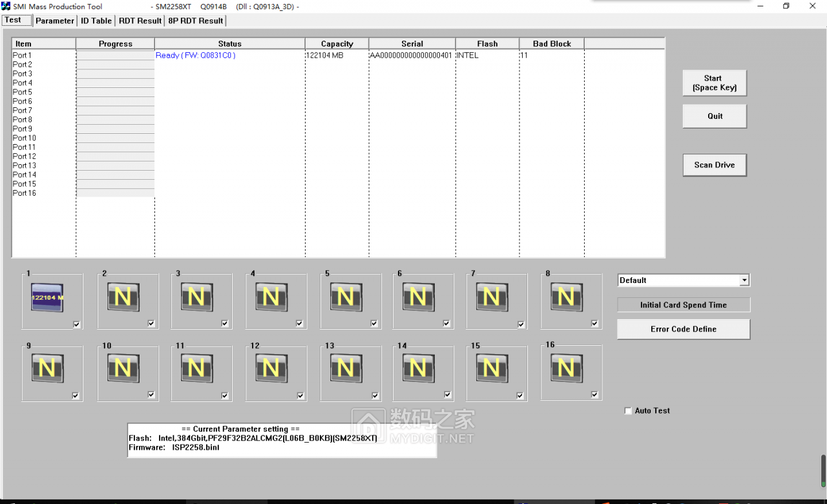The height and width of the screenshot is (504, 827).
Task: Uncheck the port 13 enable checkbox
Action: point(375,395)
